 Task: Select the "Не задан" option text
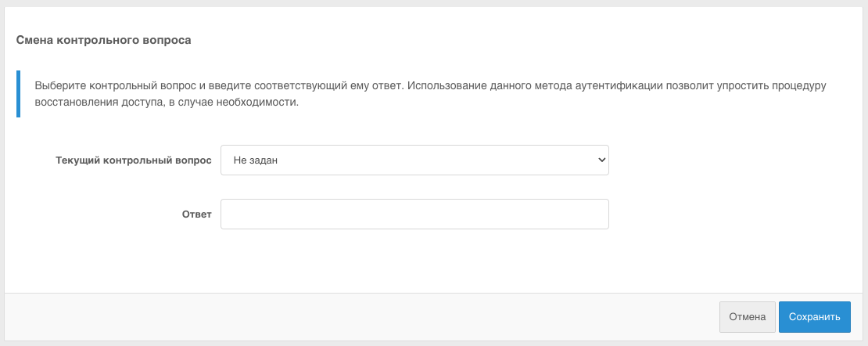point(256,160)
